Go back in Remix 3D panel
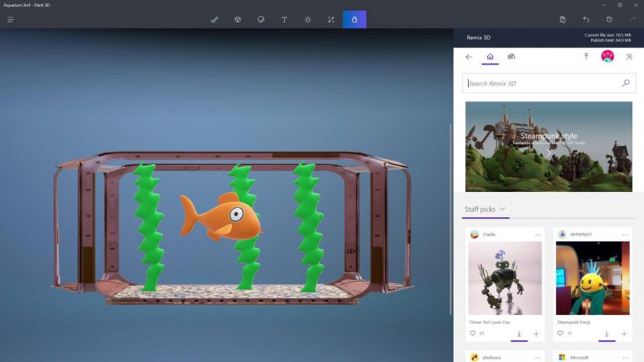 tap(469, 57)
